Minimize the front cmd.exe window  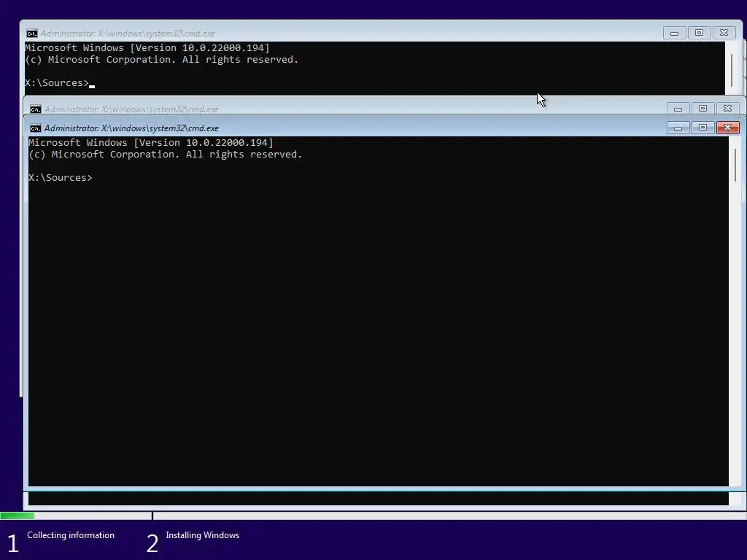[678, 128]
